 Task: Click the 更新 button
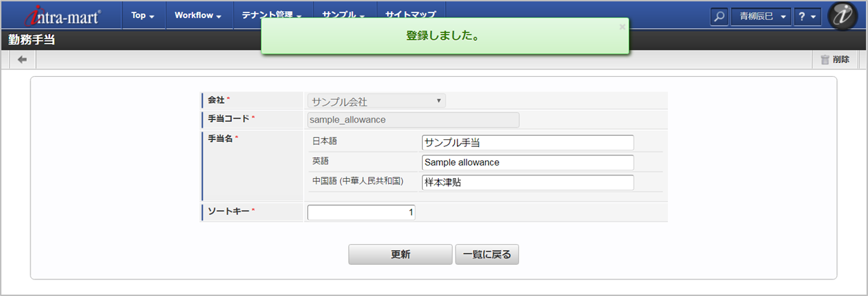click(x=400, y=254)
